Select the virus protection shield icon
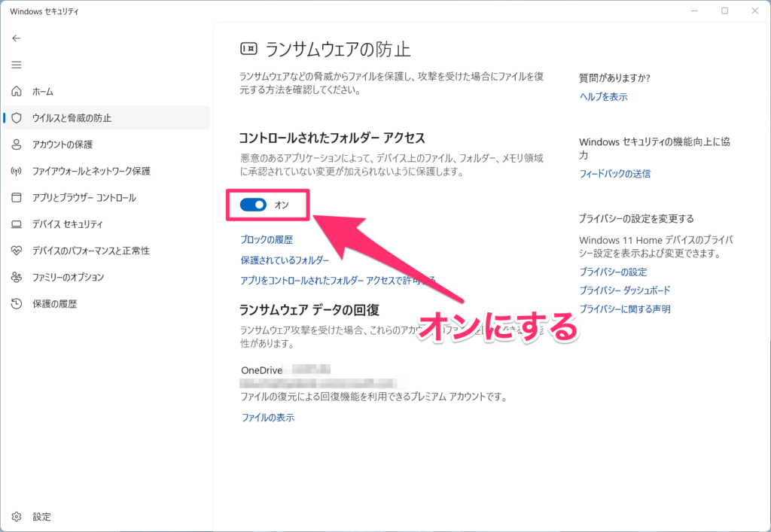This screenshot has width=771, height=532. (x=17, y=118)
